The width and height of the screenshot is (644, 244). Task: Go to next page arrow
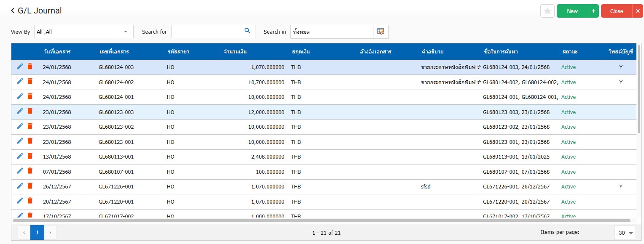tap(51, 232)
